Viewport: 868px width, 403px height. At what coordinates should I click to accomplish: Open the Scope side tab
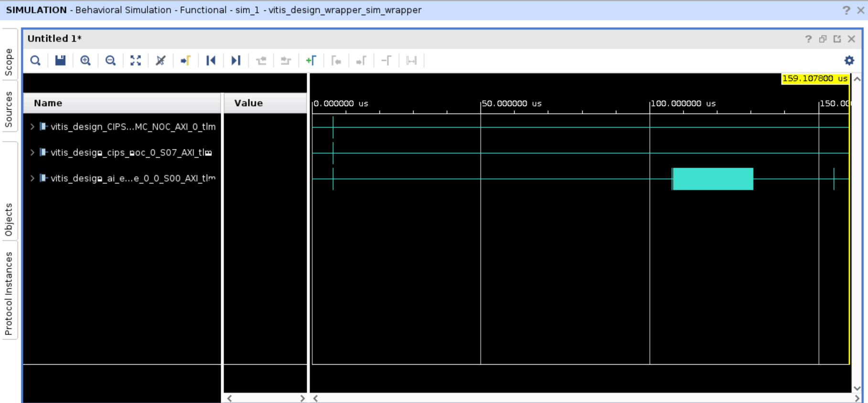(9, 62)
